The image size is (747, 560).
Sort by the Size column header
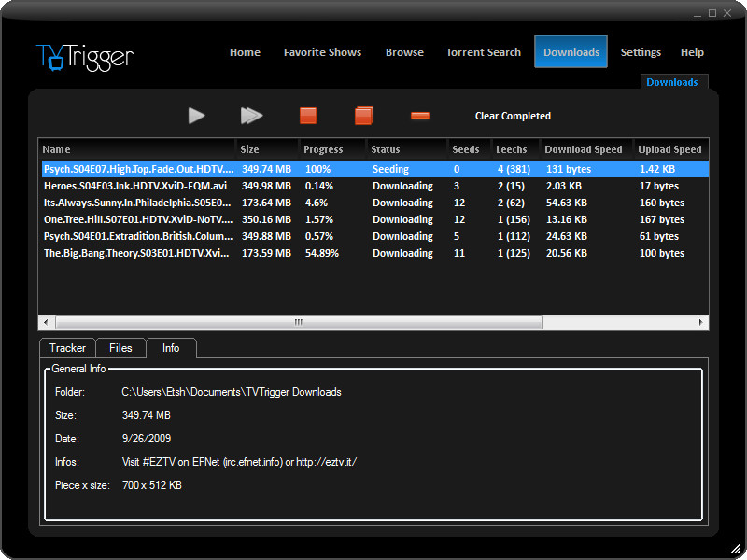tap(267, 149)
